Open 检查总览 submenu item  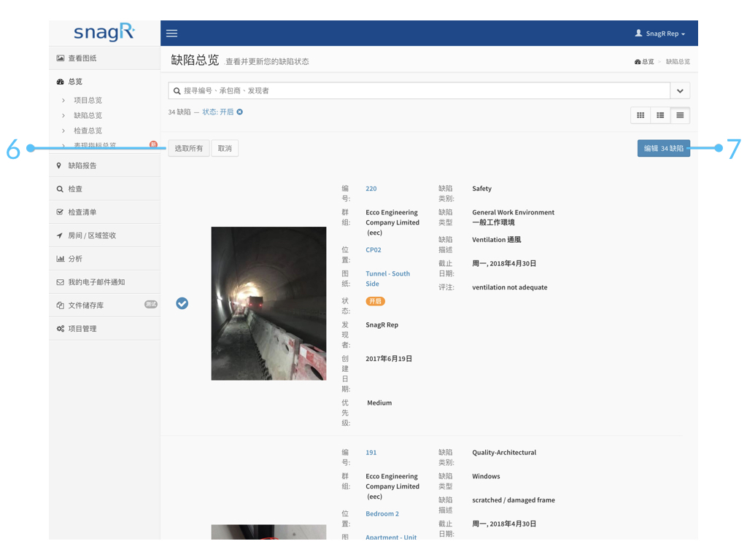(88, 131)
